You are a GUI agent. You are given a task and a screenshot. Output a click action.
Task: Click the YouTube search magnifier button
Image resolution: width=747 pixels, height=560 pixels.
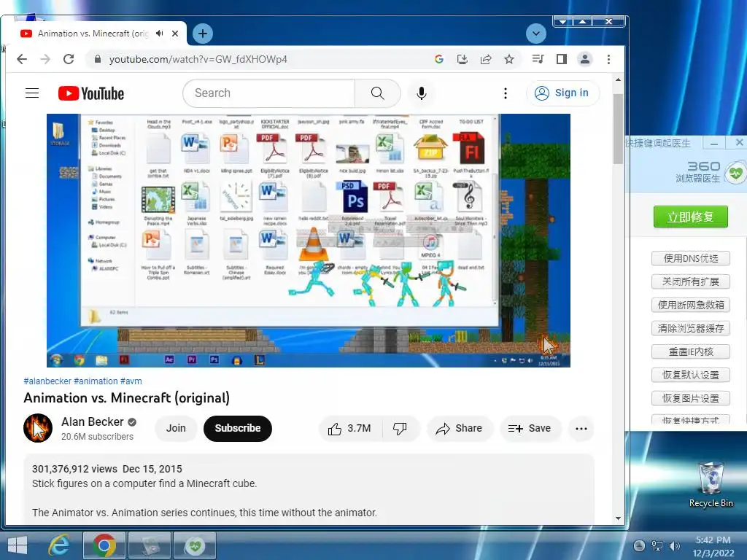pyautogui.click(x=377, y=93)
